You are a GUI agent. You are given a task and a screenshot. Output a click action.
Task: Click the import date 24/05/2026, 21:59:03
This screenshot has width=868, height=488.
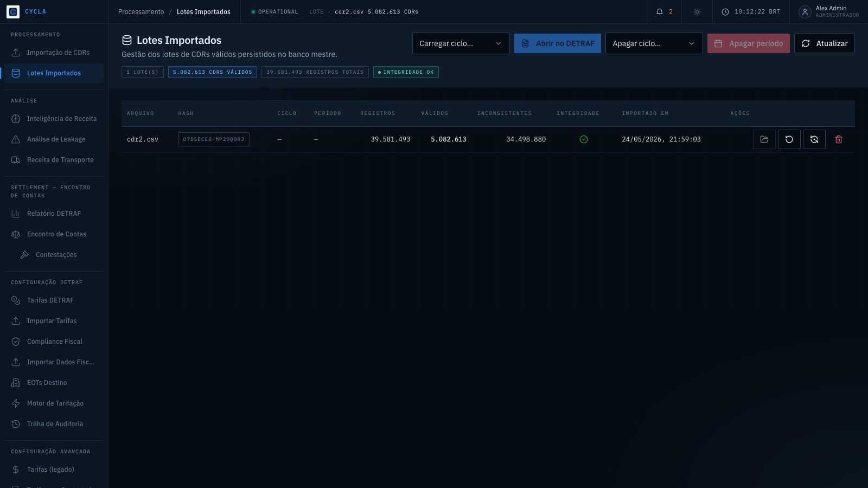coord(661,139)
